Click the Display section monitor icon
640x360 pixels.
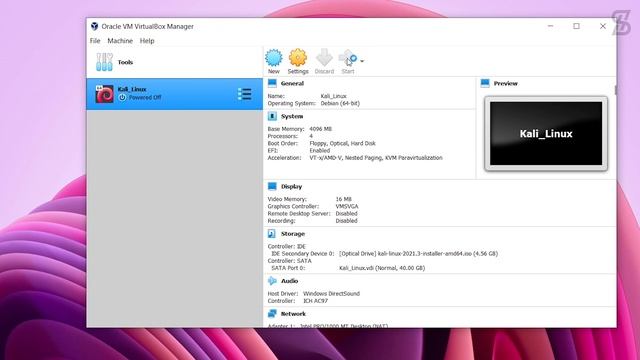(272, 187)
